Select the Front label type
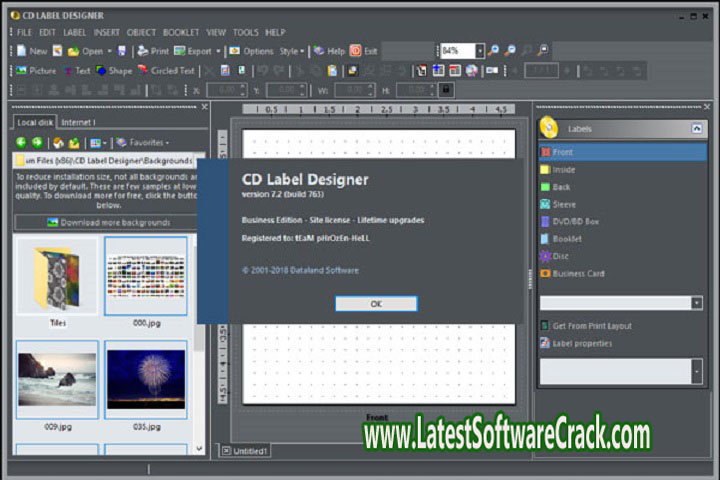 point(622,152)
